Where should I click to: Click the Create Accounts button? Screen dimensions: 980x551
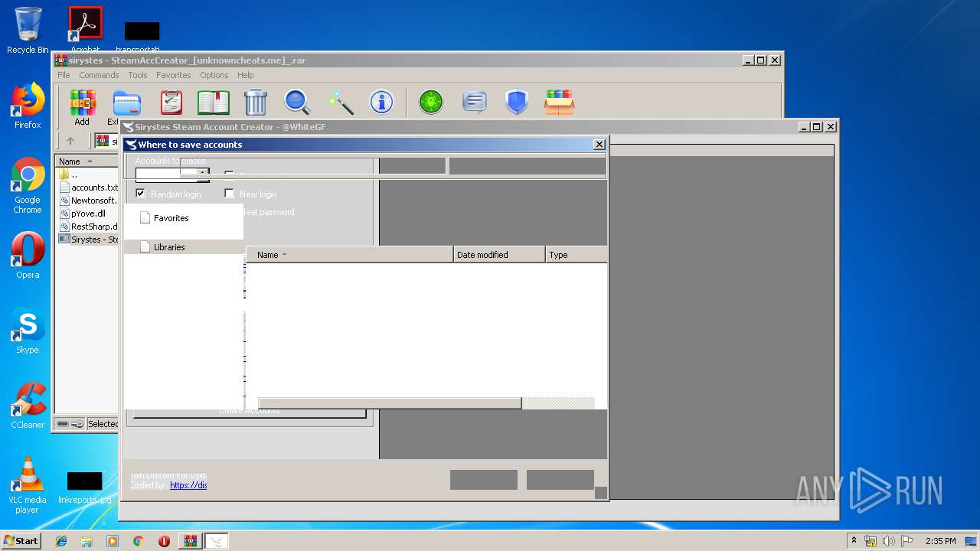[250, 412]
